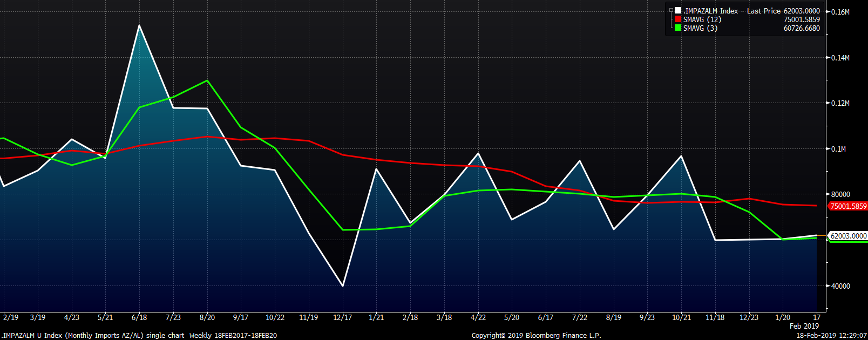The width and height of the screenshot is (868, 340).
Task: Click the 40000 label on the price axis
Action: click(840, 286)
